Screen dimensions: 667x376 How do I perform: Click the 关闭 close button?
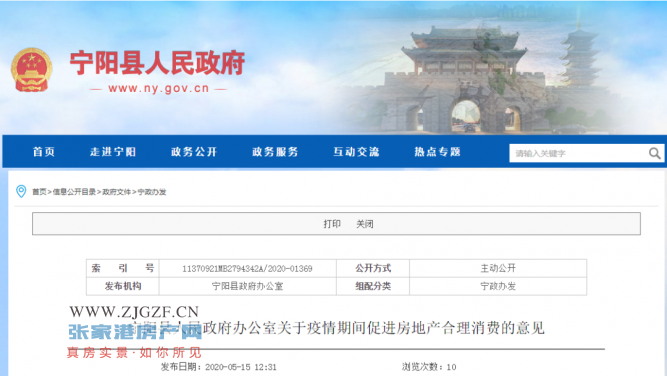[365, 224]
